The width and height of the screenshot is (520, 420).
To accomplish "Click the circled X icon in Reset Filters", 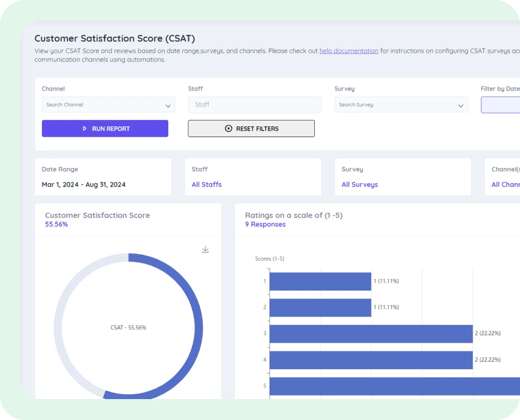I will click(229, 128).
